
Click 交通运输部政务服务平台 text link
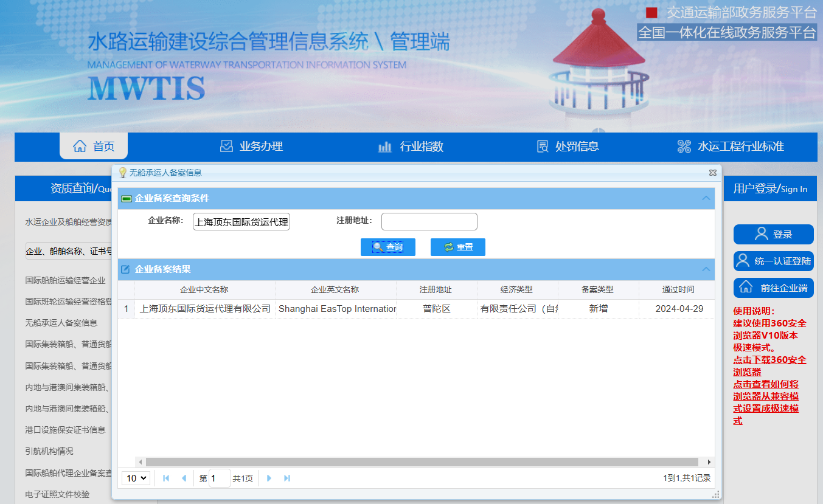[x=741, y=12]
